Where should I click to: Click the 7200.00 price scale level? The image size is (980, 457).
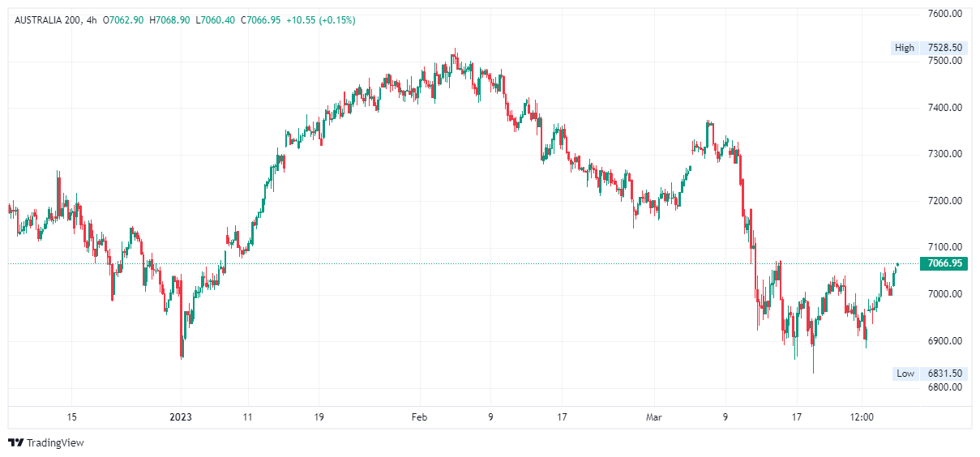click(945, 201)
